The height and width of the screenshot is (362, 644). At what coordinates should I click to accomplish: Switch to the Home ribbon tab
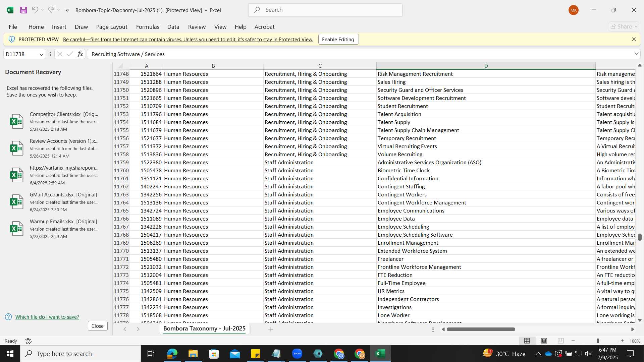(36, 27)
